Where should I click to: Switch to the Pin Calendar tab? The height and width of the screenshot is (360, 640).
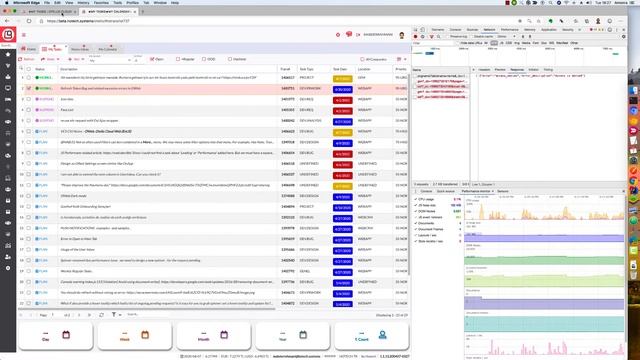coord(107,49)
